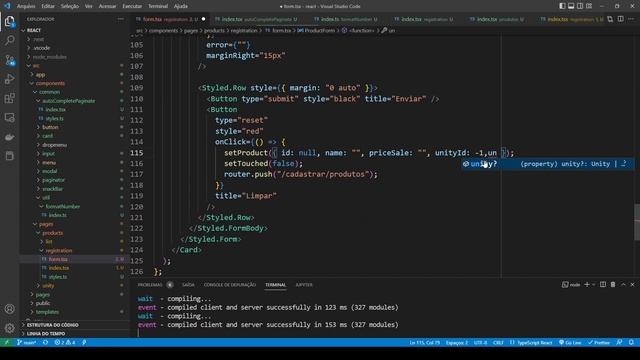The height and width of the screenshot is (360, 640).
Task: Open the compare changes editor icon
Action: [610, 19]
